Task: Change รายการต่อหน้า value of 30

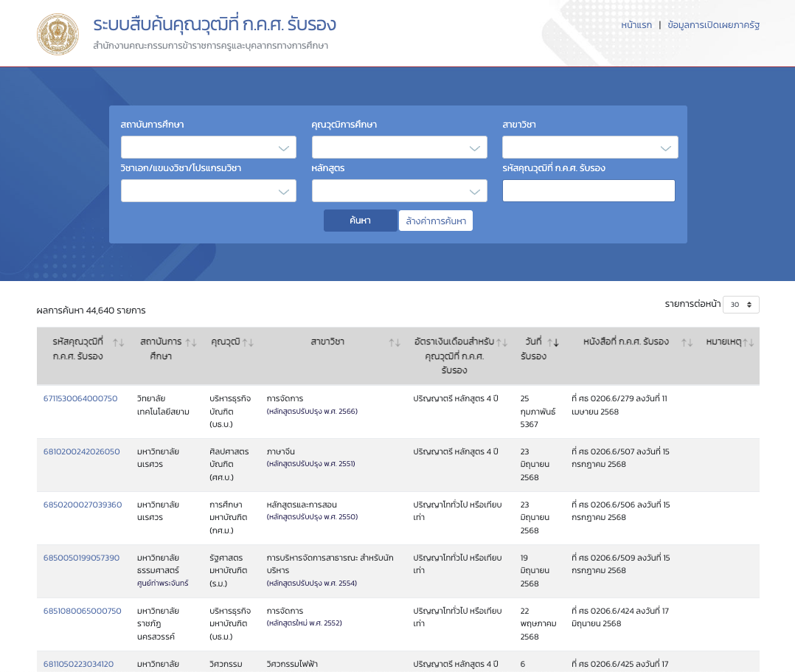Action: pyautogui.click(x=740, y=305)
